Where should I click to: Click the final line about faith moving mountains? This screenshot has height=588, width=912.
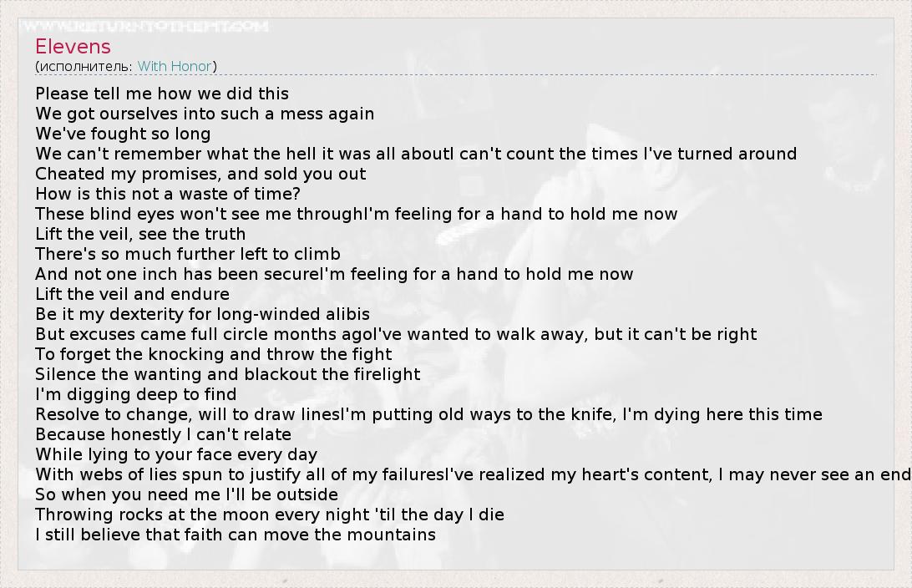pyautogui.click(x=236, y=535)
